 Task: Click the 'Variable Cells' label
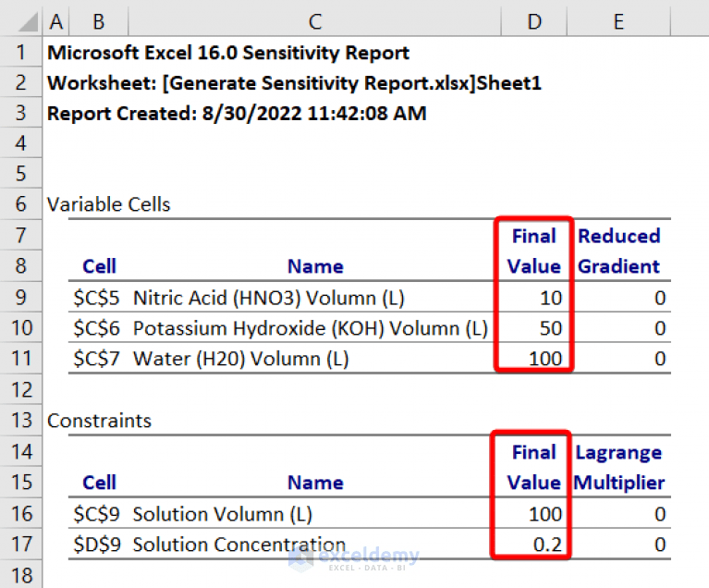tap(108, 204)
